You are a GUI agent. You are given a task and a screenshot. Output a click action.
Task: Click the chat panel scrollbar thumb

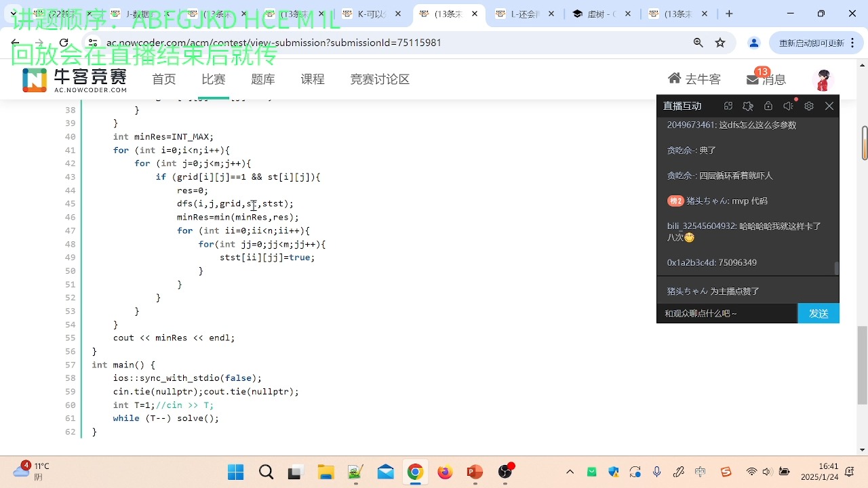pyautogui.click(x=837, y=268)
